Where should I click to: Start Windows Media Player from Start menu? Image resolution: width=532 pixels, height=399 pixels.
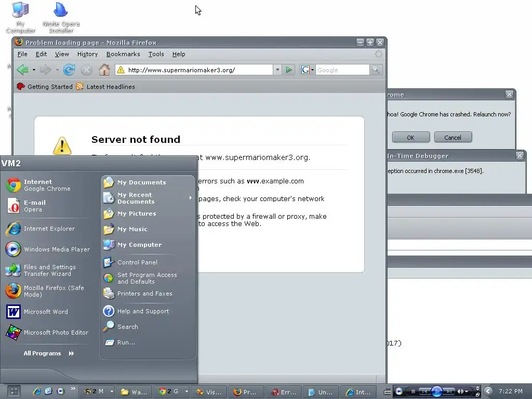click(47, 249)
